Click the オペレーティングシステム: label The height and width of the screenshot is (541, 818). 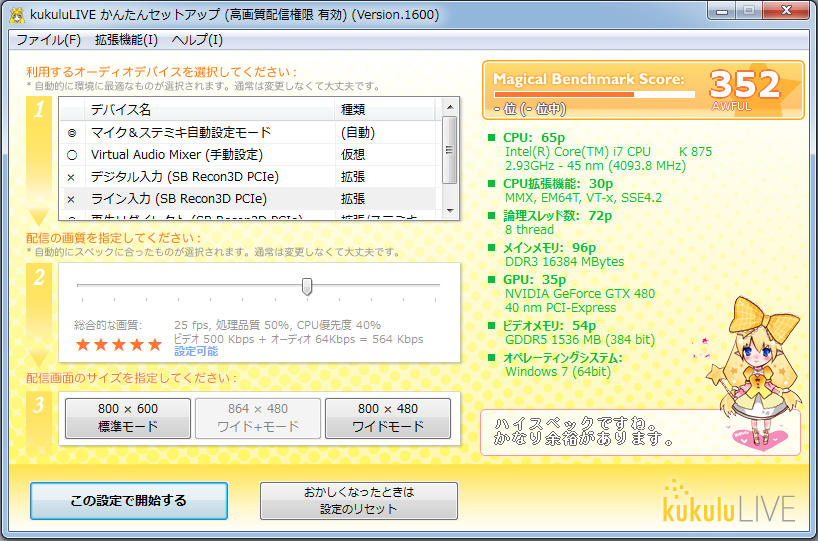563,358
